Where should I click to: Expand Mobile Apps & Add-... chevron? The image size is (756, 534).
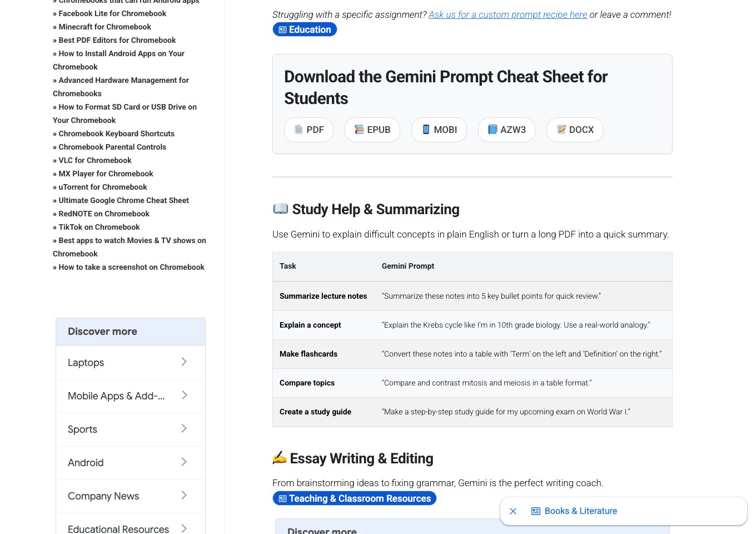click(184, 395)
